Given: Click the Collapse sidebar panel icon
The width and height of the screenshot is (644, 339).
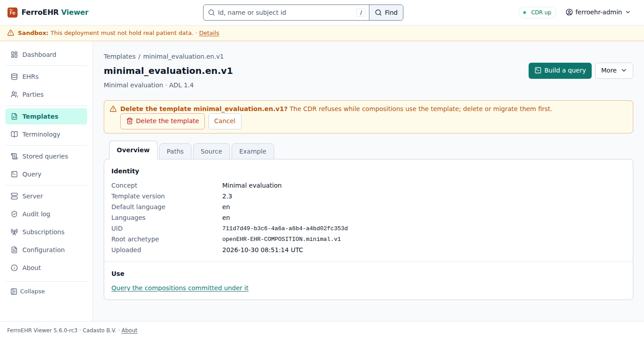Looking at the screenshot, I should pos(14,292).
